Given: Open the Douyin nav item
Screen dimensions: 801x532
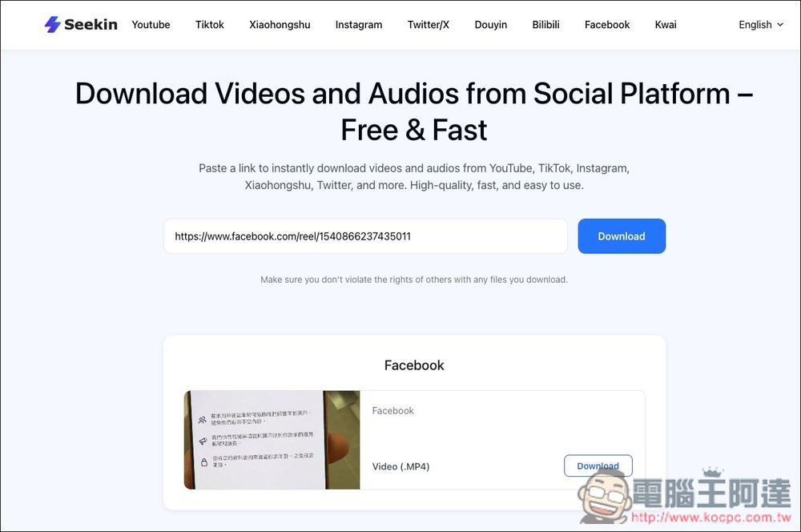Looking at the screenshot, I should [490, 25].
